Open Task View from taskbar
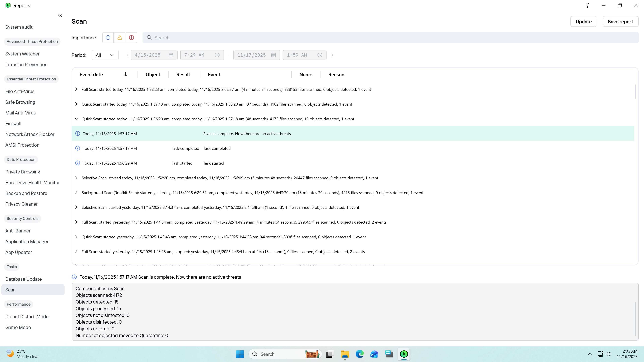The height and width of the screenshot is (362, 644). [330, 354]
